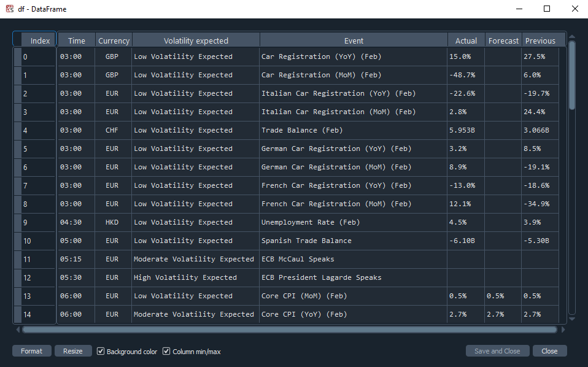Screen dimensions: 588x367
Task: Select the Previous value 27.5%
Action: click(540, 56)
